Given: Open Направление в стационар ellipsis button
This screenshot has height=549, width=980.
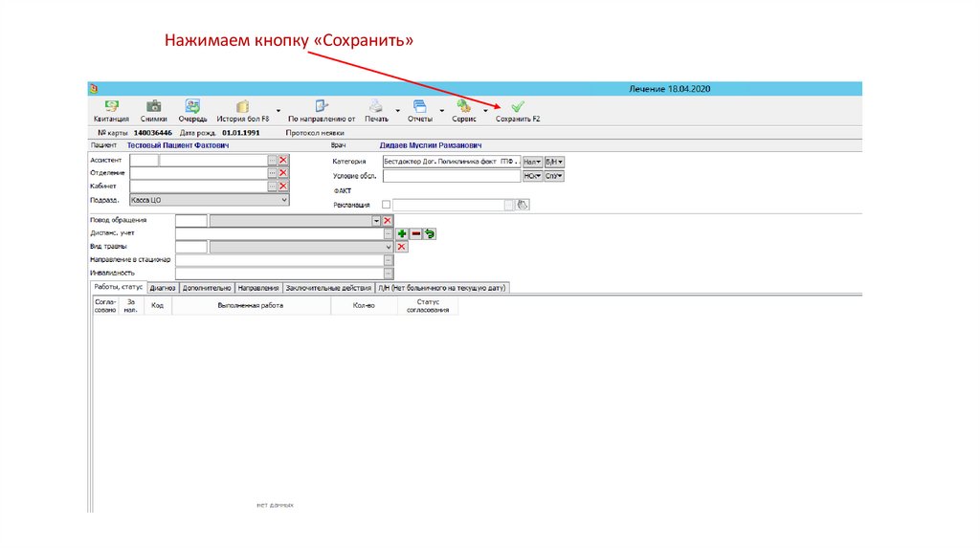Looking at the screenshot, I should coord(389,260).
